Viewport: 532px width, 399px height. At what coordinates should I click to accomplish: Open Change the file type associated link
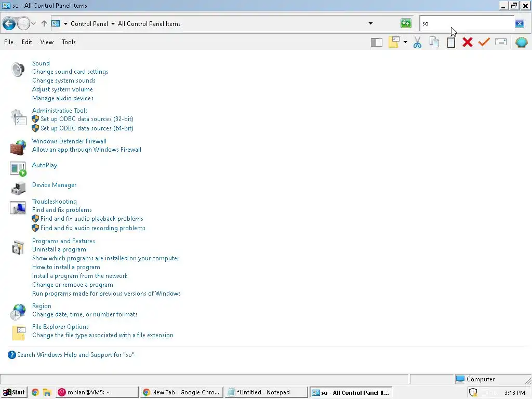pos(102,335)
